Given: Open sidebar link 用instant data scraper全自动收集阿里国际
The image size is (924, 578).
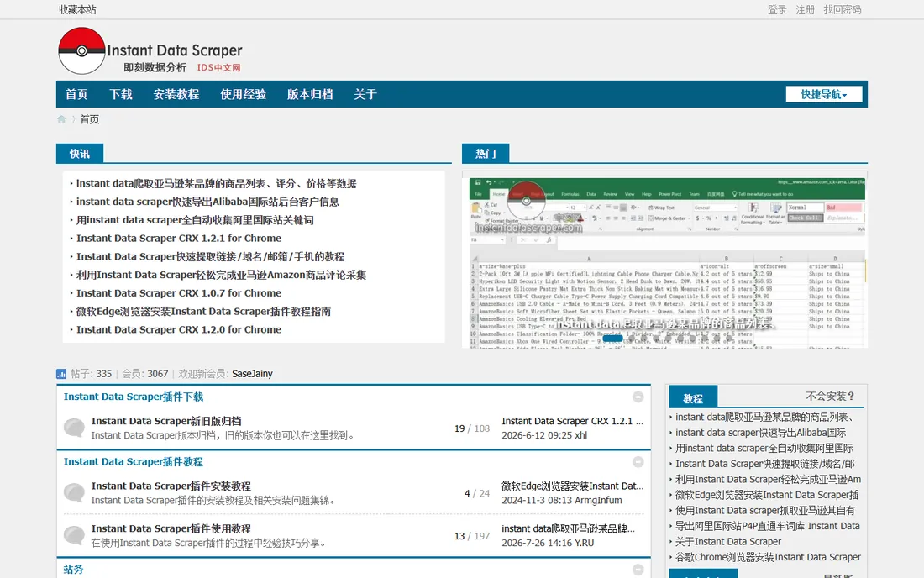Looking at the screenshot, I should point(764,449).
